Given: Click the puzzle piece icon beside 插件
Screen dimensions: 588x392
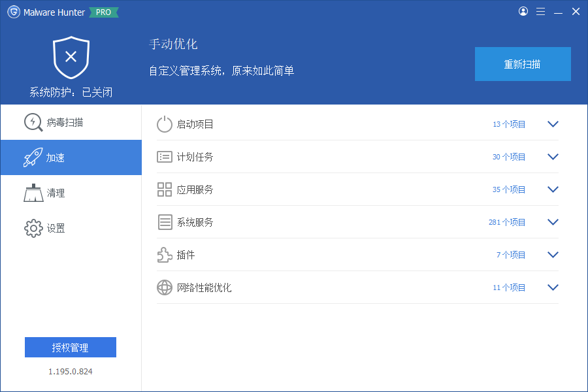Looking at the screenshot, I should [x=164, y=254].
